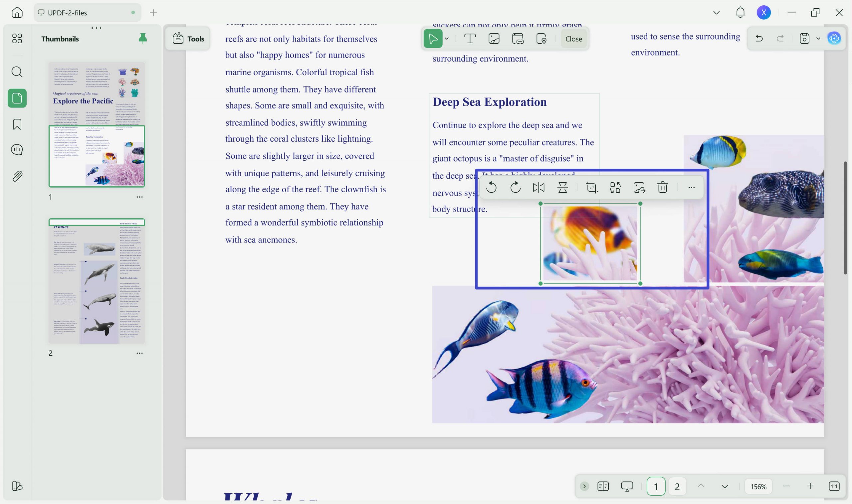
Task: Open the UPDF AI assistant
Action: (834, 38)
